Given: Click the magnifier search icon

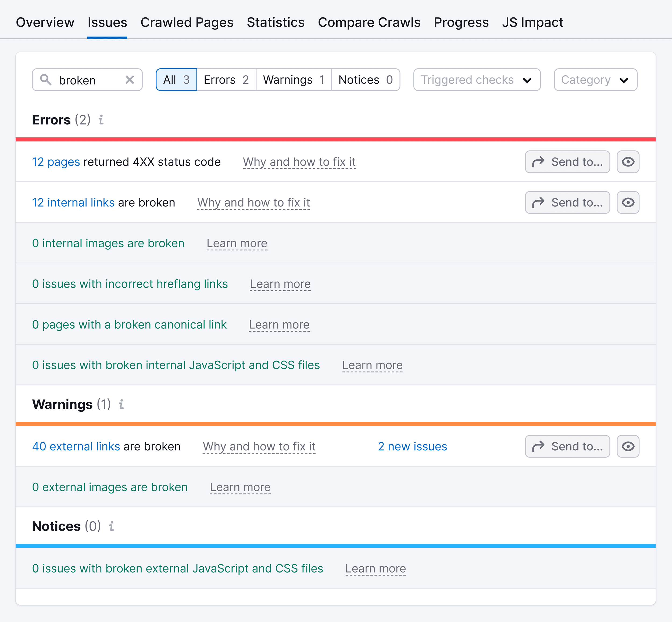Looking at the screenshot, I should 46,80.
